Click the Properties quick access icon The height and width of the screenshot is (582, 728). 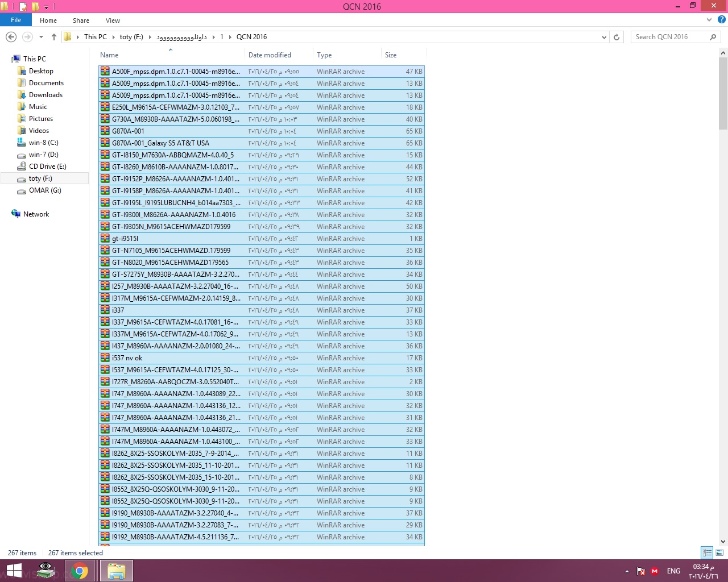click(x=23, y=7)
